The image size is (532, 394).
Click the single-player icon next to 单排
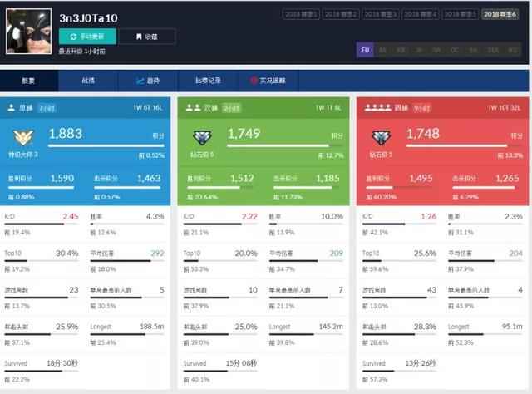(x=12, y=108)
